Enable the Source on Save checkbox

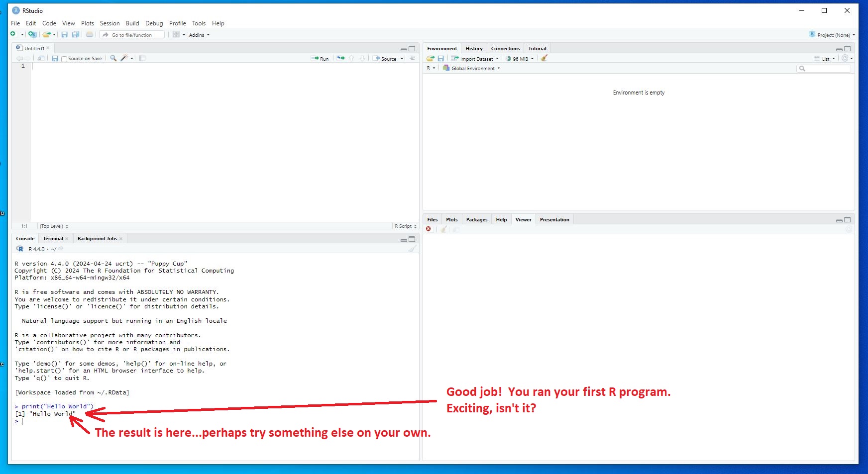(x=64, y=59)
